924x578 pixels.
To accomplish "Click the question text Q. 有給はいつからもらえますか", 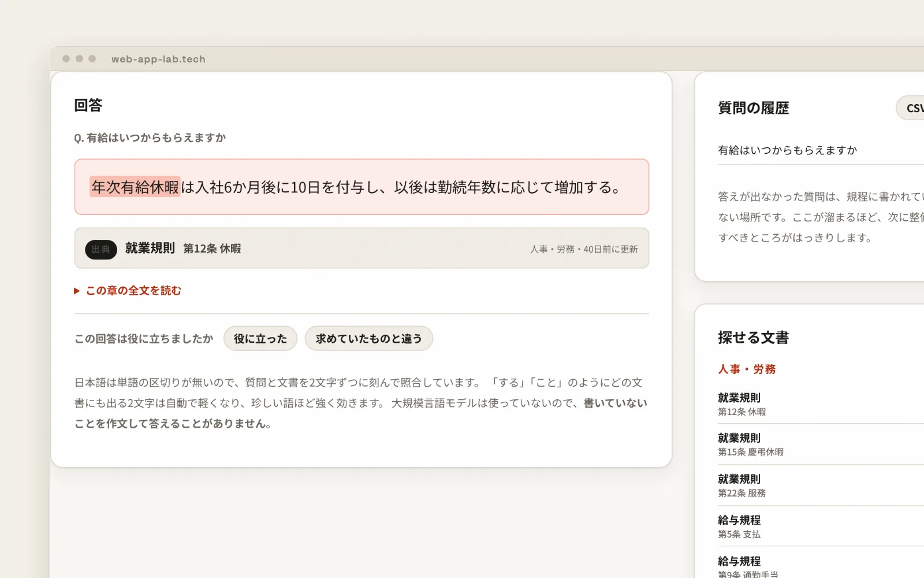I will point(150,138).
